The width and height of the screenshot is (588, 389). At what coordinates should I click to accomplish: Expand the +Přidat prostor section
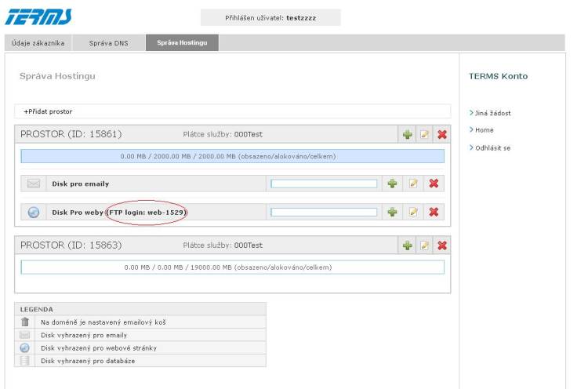[x=48, y=111]
